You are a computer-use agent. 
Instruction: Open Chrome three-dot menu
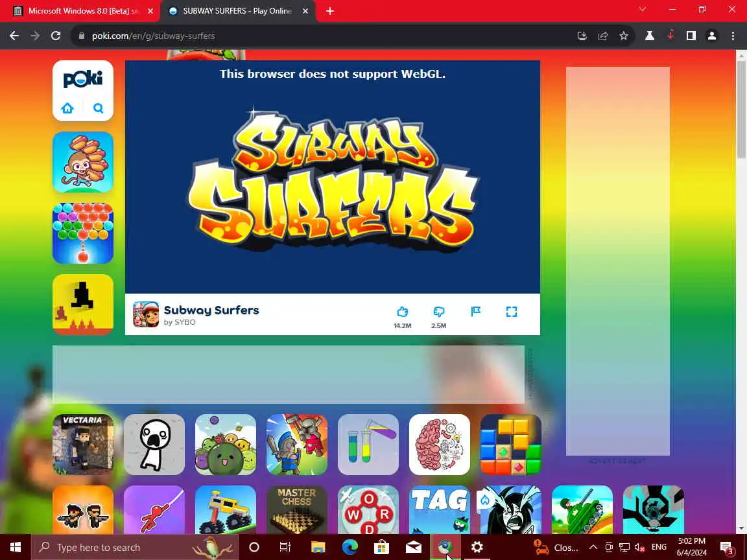[x=733, y=36]
